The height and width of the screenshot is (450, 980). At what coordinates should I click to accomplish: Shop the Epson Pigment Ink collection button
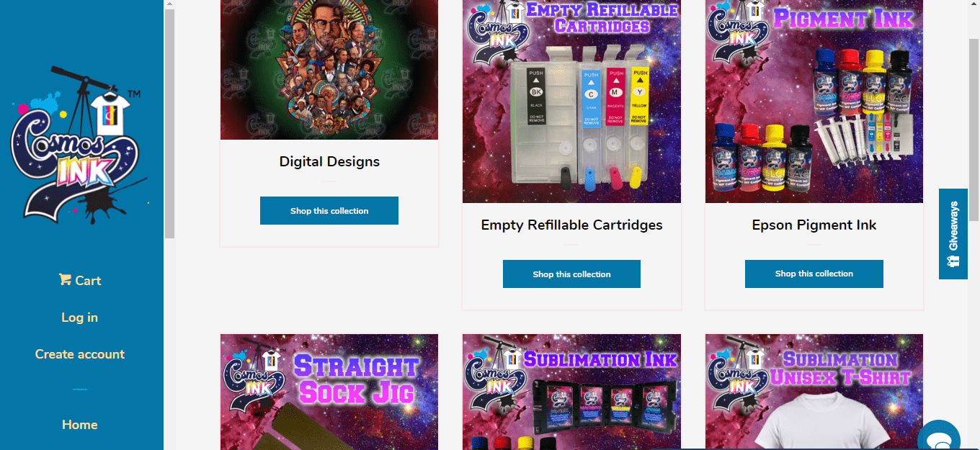click(x=814, y=274)
